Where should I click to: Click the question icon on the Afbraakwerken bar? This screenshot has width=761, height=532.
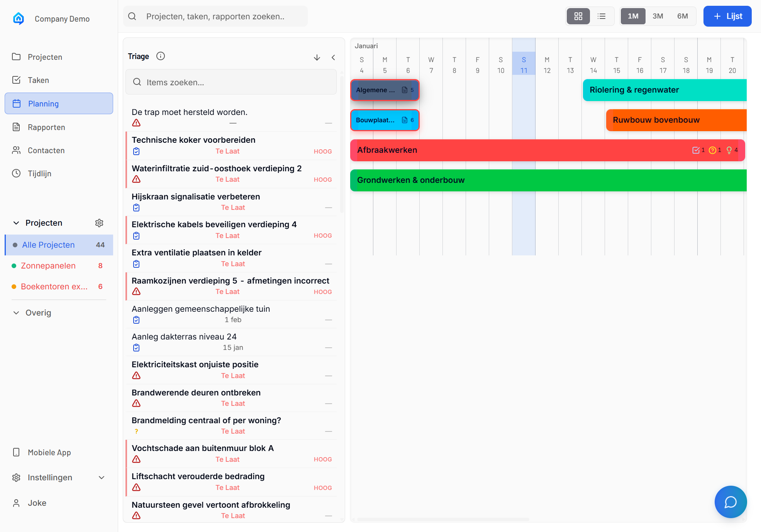coord(712,150)
